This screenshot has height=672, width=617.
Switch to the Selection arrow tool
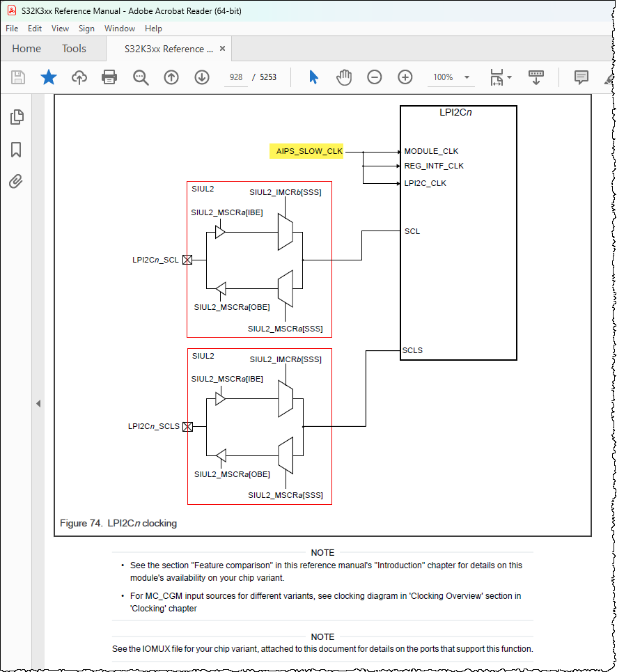pos(313,77)
